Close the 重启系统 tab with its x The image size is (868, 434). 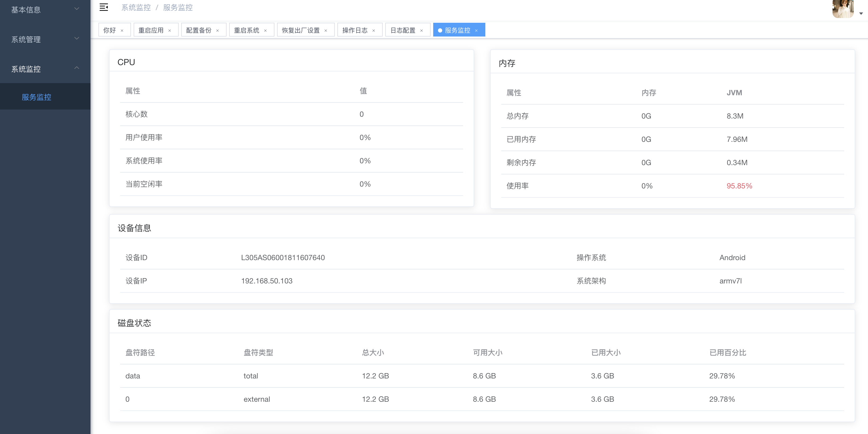coord(265,31)
